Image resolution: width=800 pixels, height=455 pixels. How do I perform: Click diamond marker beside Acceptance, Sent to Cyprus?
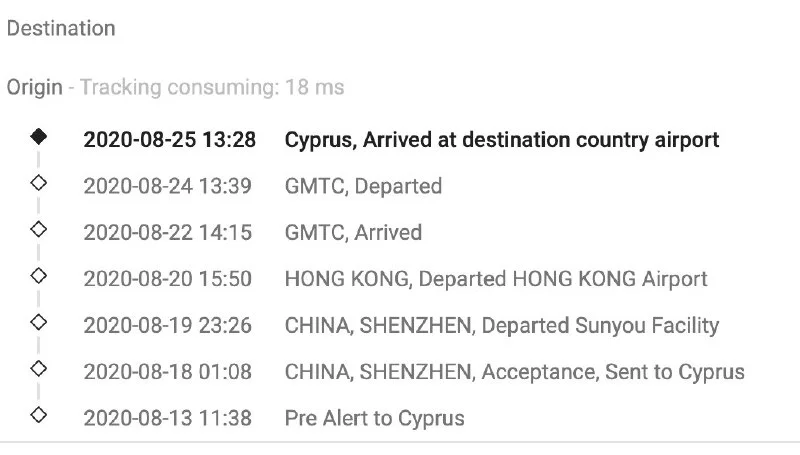(39, 367)
